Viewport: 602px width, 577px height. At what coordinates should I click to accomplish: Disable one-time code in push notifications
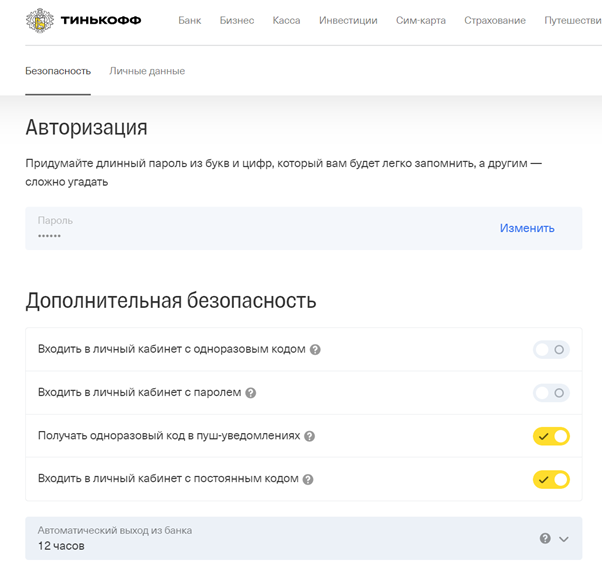(551, 436)
